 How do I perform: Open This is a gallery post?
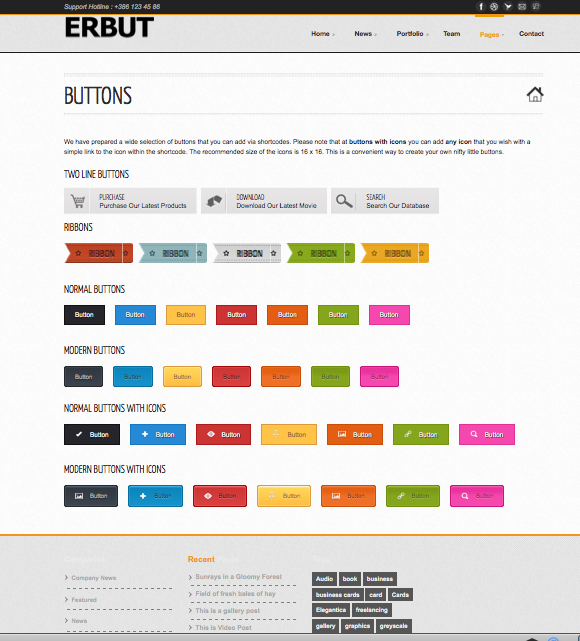(228, 610)
